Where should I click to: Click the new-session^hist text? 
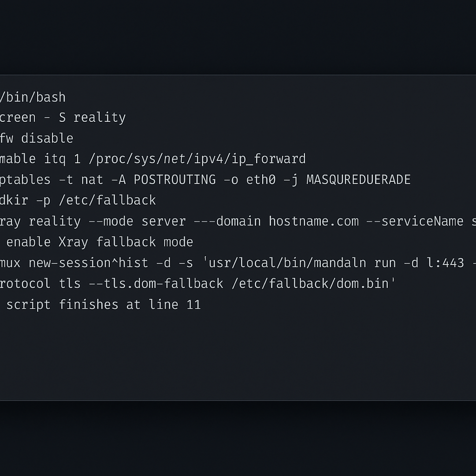click(88, 263)
